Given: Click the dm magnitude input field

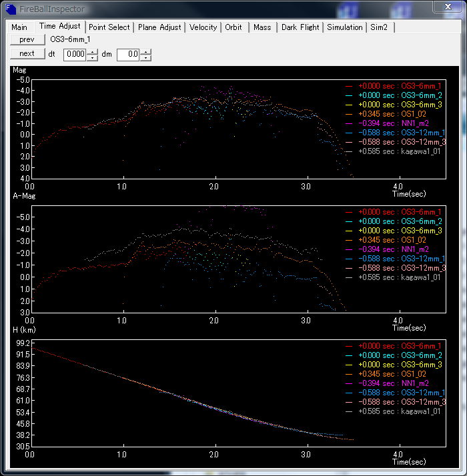Looking at the screenshot, I should pyautogui.click(x=128, y=55).
